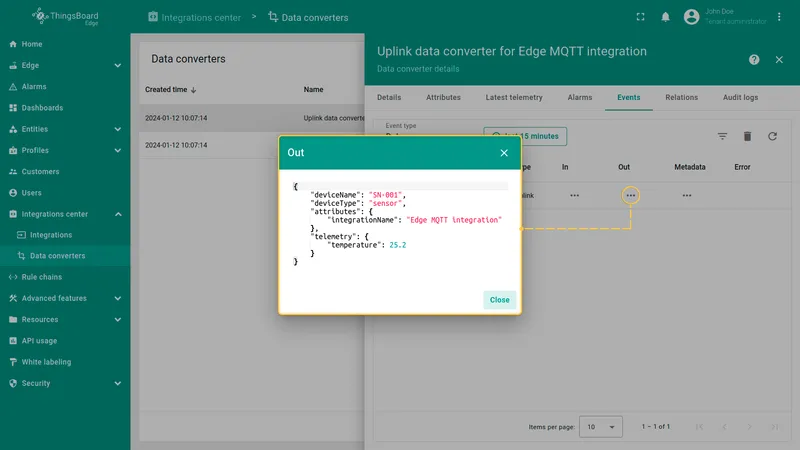Click the Error column header
The height and width of the screenshot is (450, 800).
742,167
